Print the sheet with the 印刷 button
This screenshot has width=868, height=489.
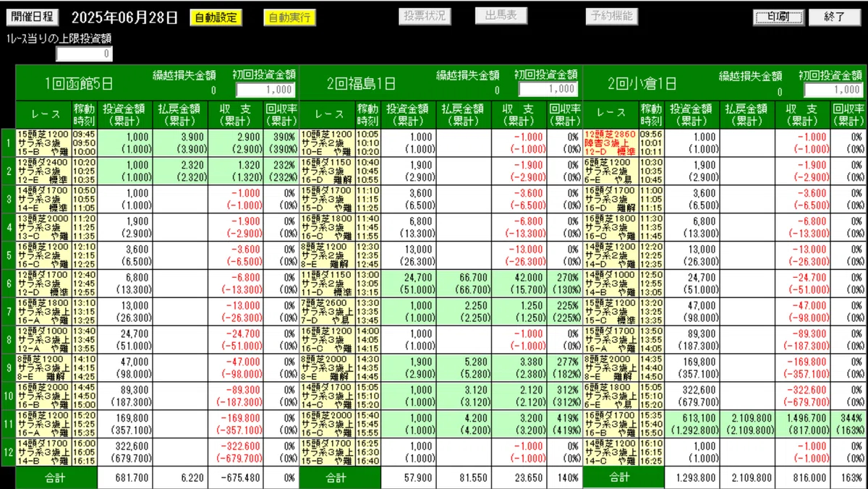pyautogui.click(x=778, y=17)
